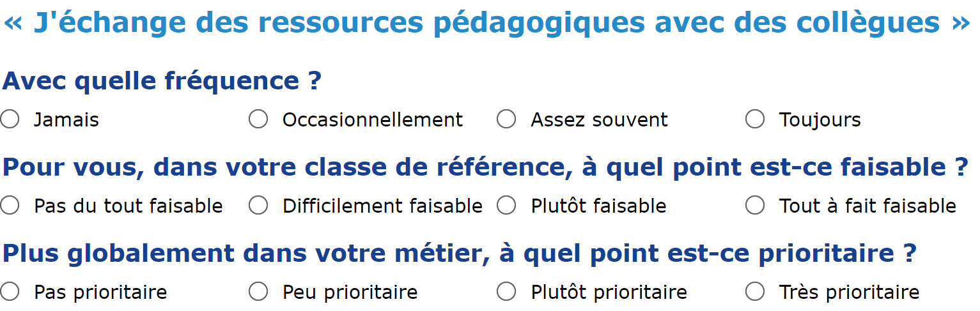Click the Occasionnellement label text

(373, 120)
